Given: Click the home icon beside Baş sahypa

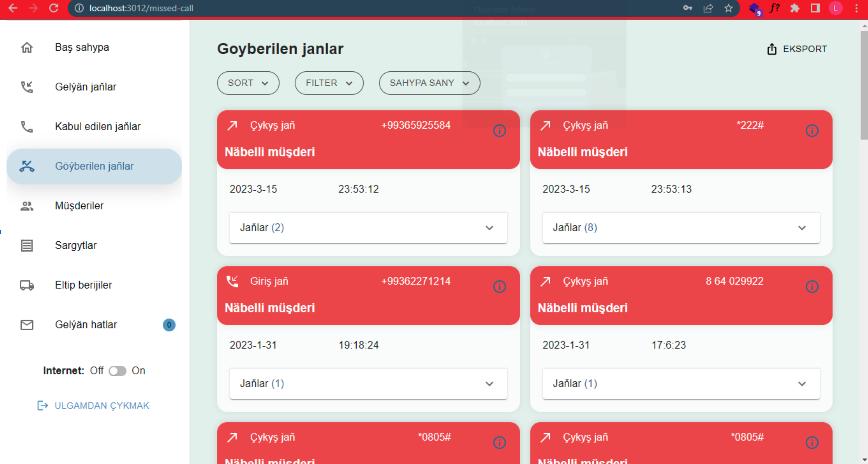Looking at the screenshot, I should pyautogui.click(x=27, y=47).
